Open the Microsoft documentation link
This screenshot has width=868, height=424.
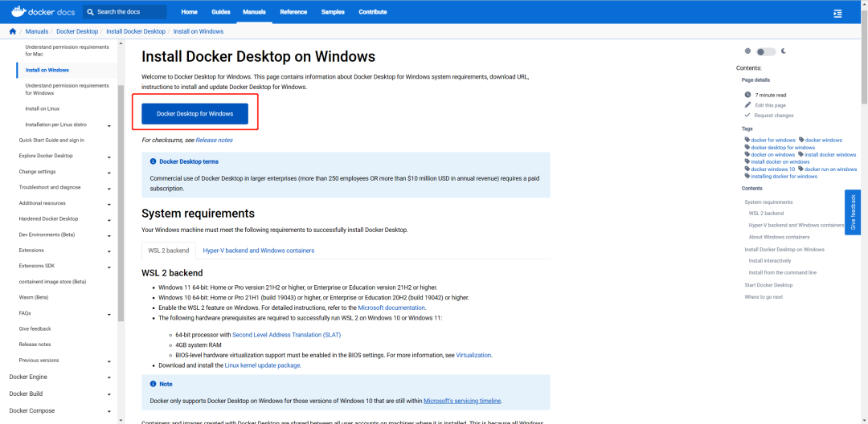(x=391, y=308)
